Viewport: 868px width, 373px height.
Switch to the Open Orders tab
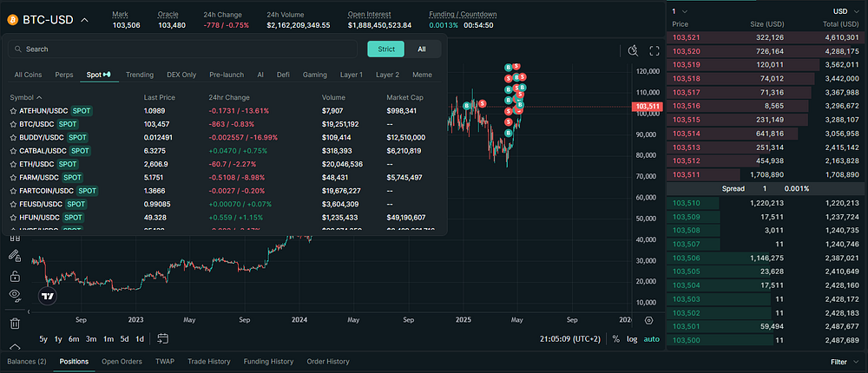(x=122, y=362)
